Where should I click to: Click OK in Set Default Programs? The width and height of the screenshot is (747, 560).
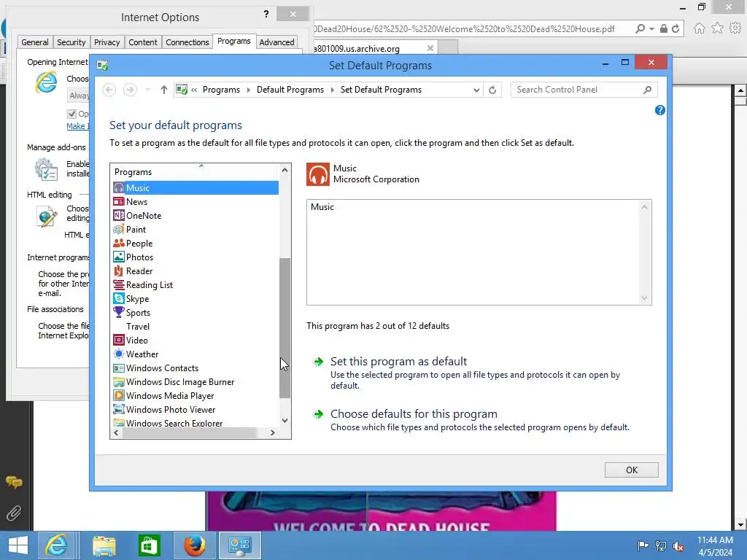click(631, 470)
